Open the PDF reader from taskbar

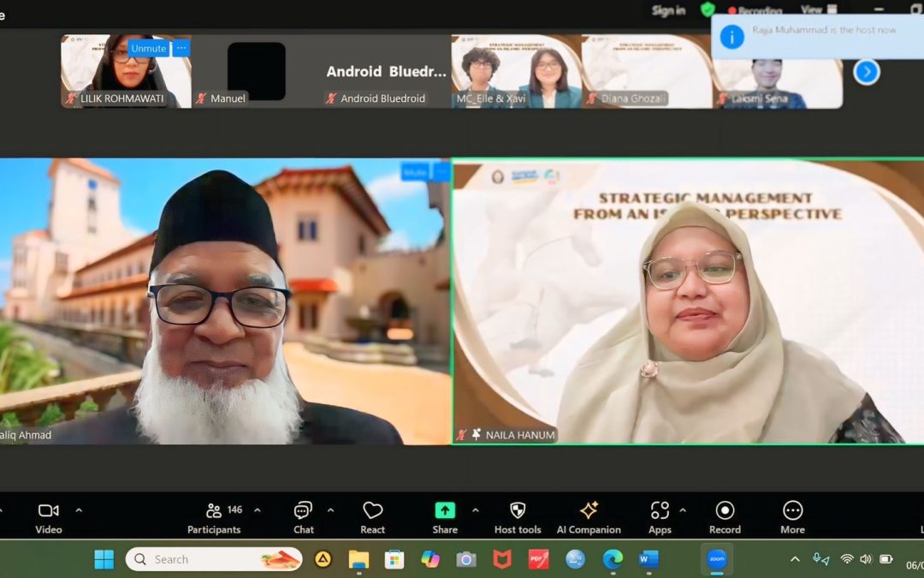pos(538,559)
